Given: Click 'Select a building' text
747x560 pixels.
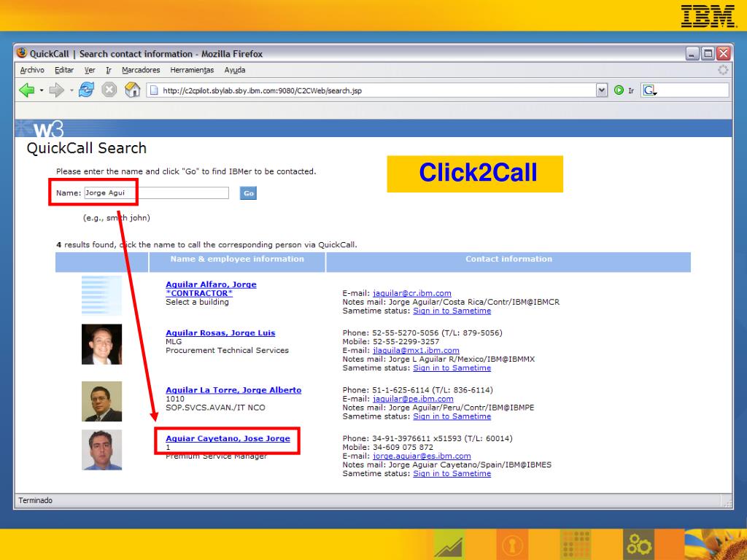Looking at the screenshot, I should [x=197, y=302].
